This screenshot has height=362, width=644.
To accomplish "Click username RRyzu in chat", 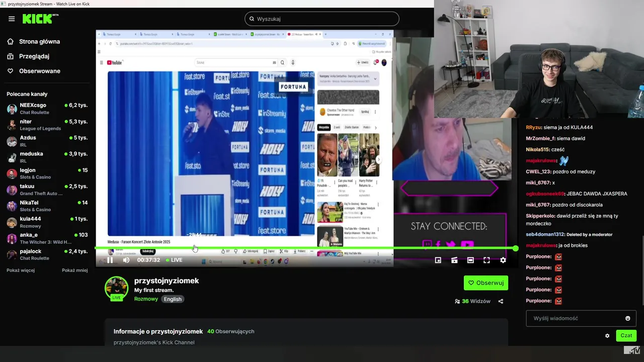I will point(533,127).
